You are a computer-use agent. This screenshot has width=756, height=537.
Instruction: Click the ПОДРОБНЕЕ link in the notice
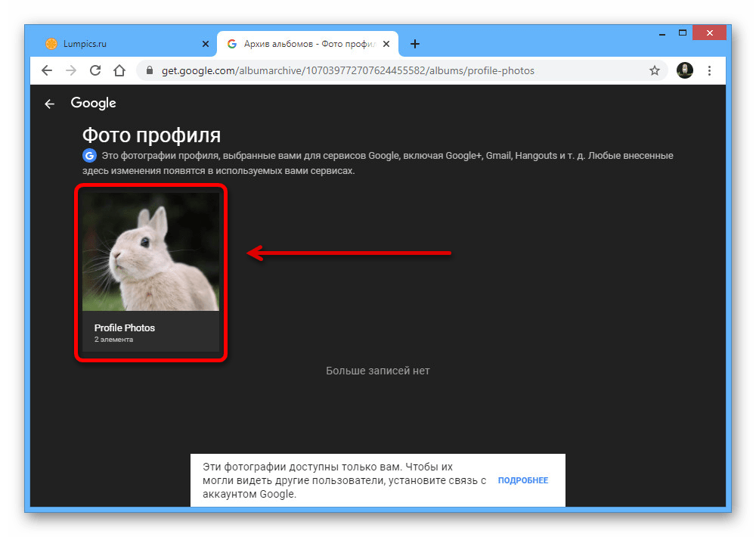(522, 480)
